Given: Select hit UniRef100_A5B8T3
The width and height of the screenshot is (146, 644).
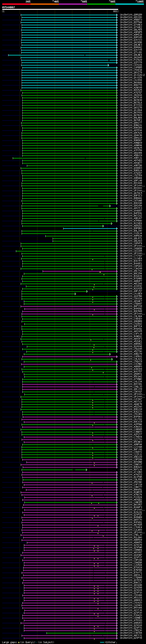Looking at the screenshot, I should (131, 20).
